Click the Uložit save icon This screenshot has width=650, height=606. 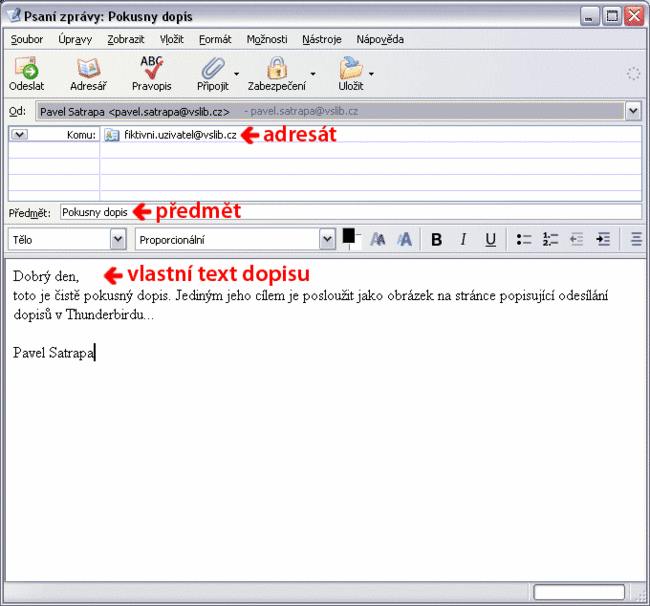point(351,68)
